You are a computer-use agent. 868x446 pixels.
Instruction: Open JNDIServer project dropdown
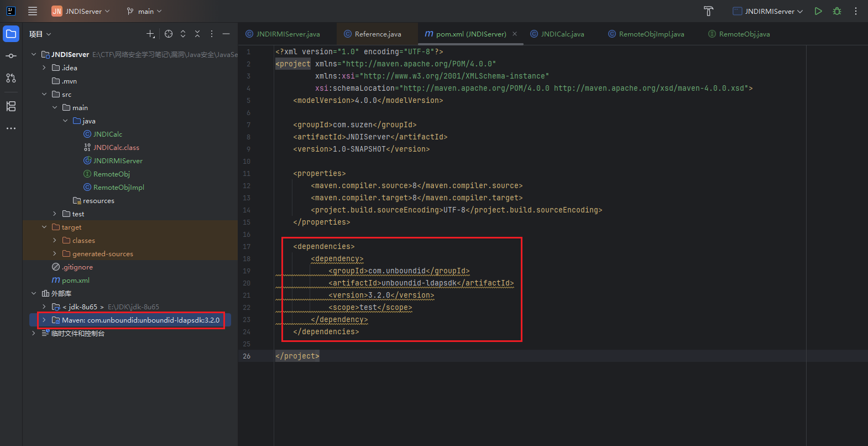(x=81, y=11)
